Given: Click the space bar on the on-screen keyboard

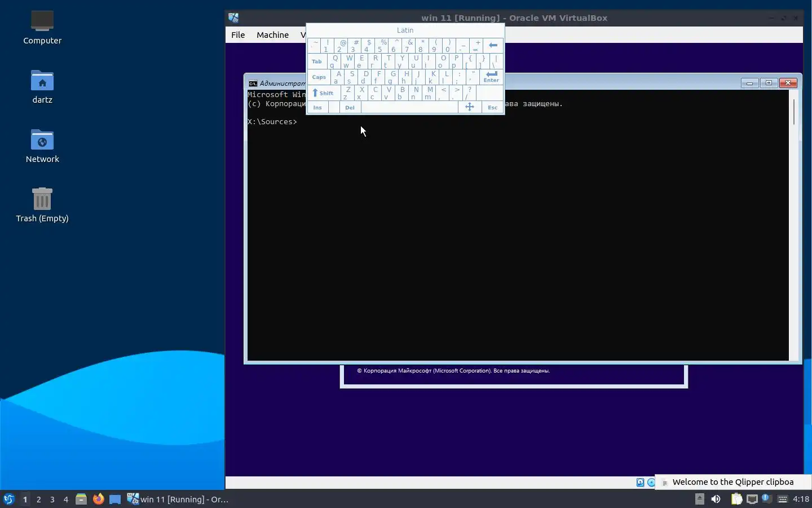Looking at the screenshot, I should pyautogui.click(x=409, y=107).
